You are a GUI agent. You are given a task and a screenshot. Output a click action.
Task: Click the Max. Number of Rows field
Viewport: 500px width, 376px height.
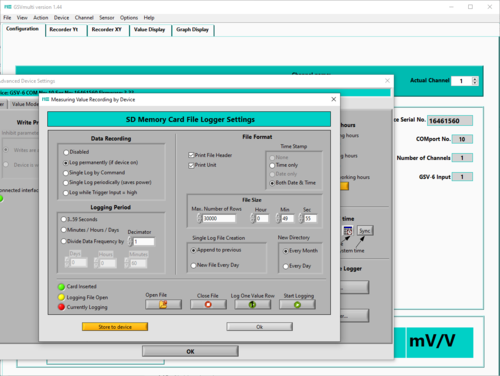coord(219,218)
